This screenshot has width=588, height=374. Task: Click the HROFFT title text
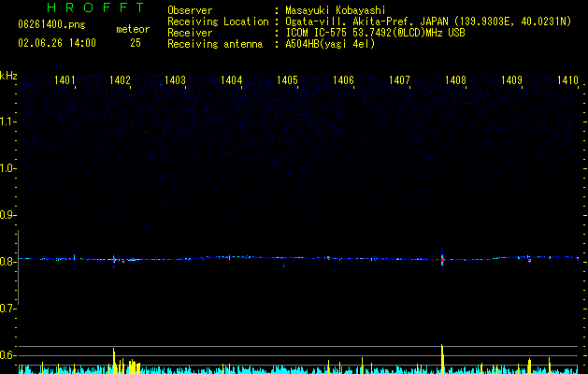pos(96,7)
